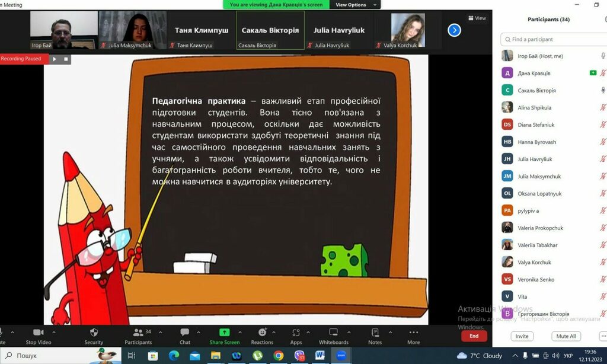Stop the recording

click(66, 59)
